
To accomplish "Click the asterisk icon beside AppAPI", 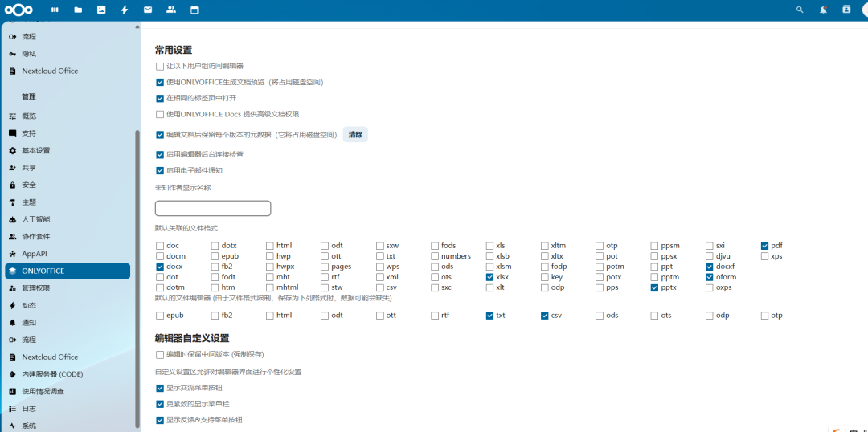I will point(12,253).
